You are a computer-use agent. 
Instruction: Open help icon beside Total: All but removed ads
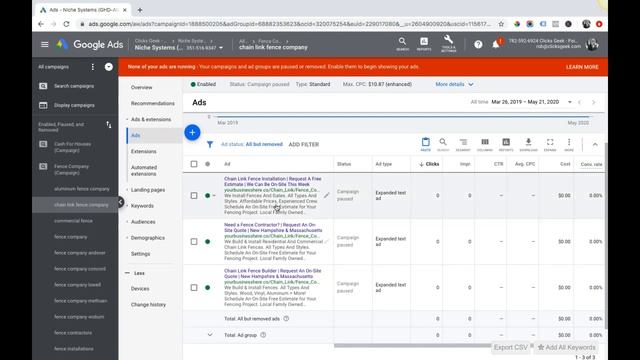pos(286,318)
